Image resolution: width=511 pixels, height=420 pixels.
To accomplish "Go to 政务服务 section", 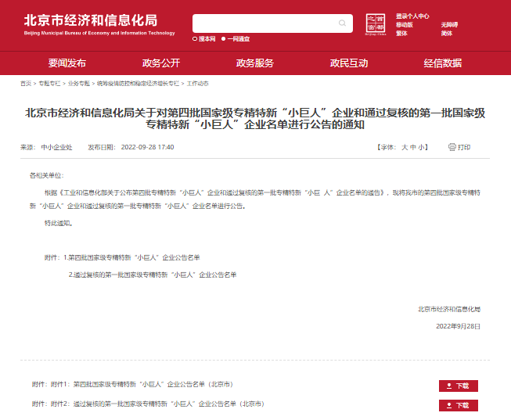I will point(255,63).
